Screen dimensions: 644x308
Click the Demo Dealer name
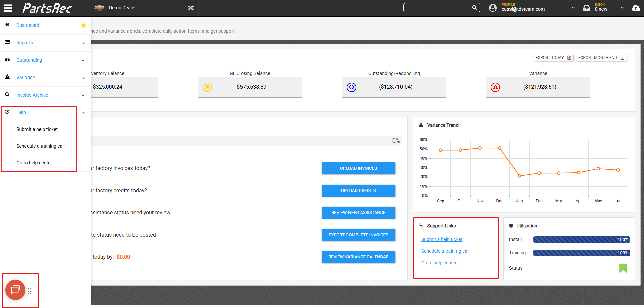[122, 8]
